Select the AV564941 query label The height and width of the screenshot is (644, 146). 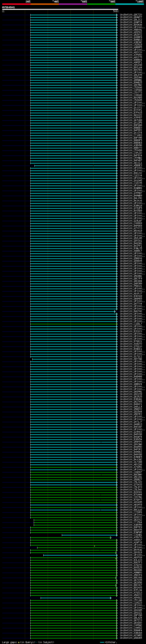pyautogui.click(x=8, y=8)
